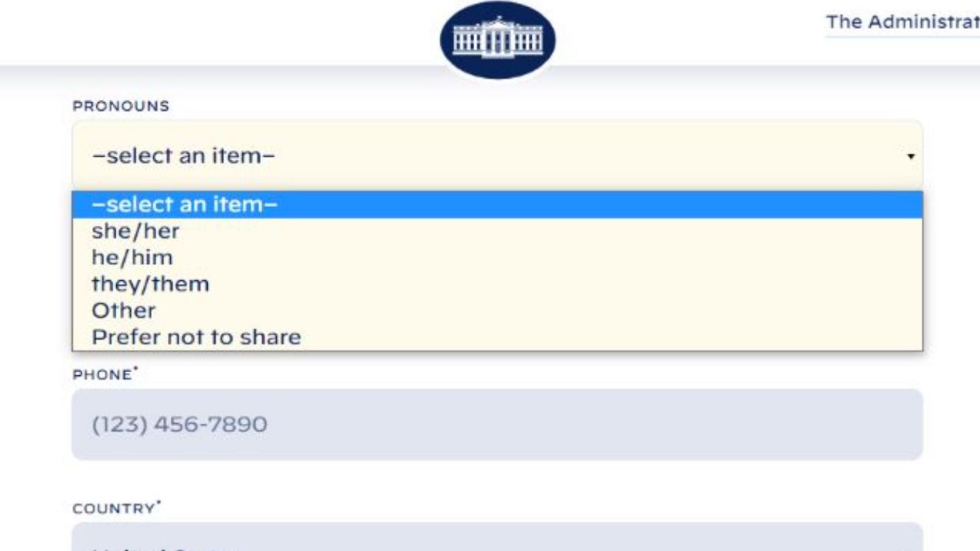The height and width of the screenshot is (551, 980).
Task: Pick they/them from the pronoun list
Action: [151, 284]
